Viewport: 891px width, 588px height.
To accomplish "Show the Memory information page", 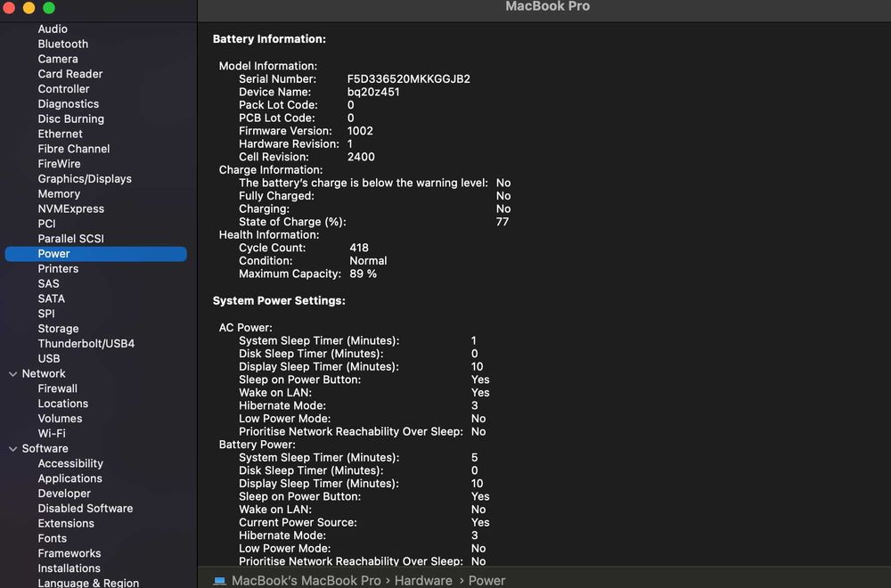I will [59, 194].
